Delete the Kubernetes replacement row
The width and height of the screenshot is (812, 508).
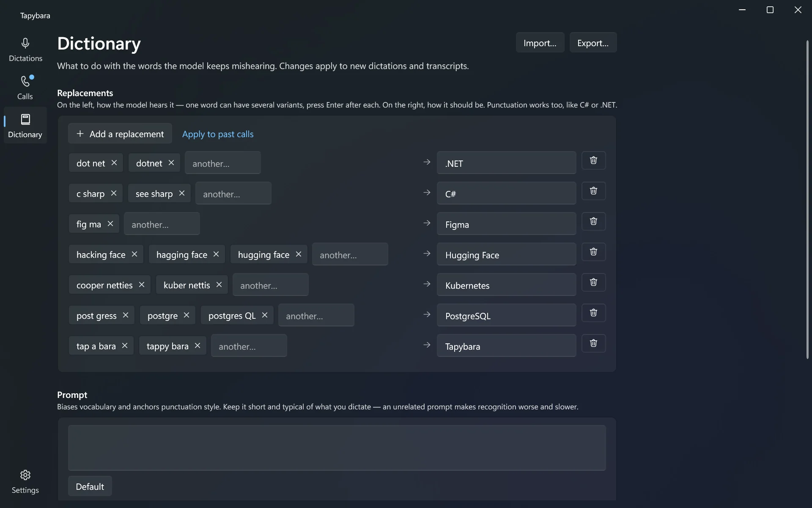[593, 282]
